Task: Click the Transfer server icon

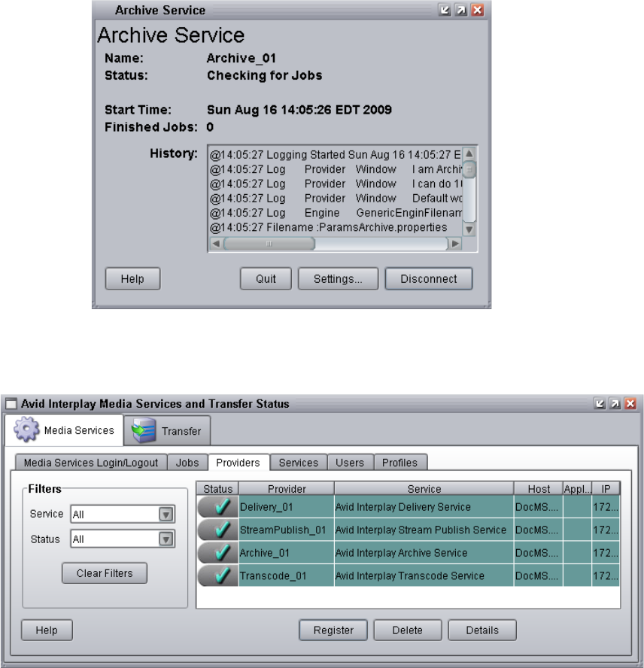Action: [x=144, y=431]
